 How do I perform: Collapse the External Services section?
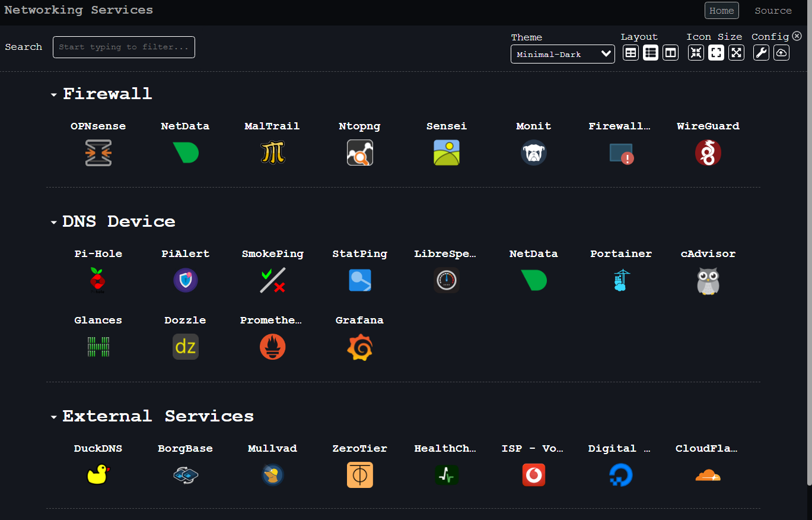pos(53,417)
